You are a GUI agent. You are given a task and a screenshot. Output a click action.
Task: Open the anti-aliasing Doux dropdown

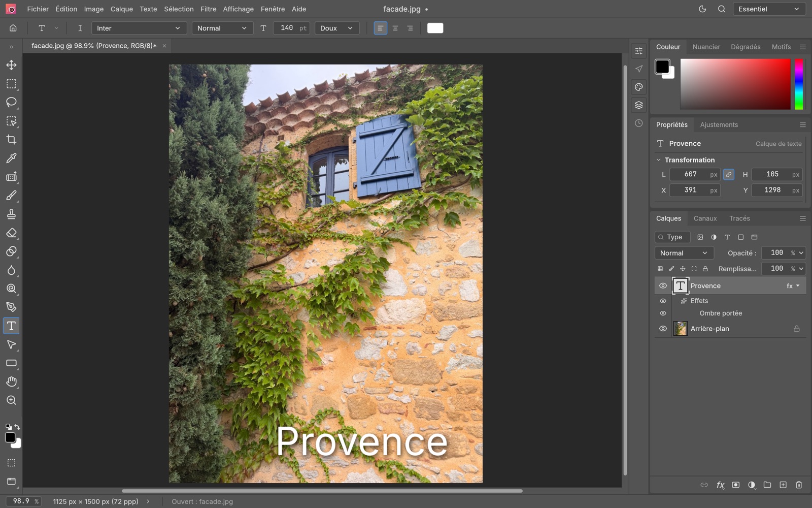click(337, 28)
